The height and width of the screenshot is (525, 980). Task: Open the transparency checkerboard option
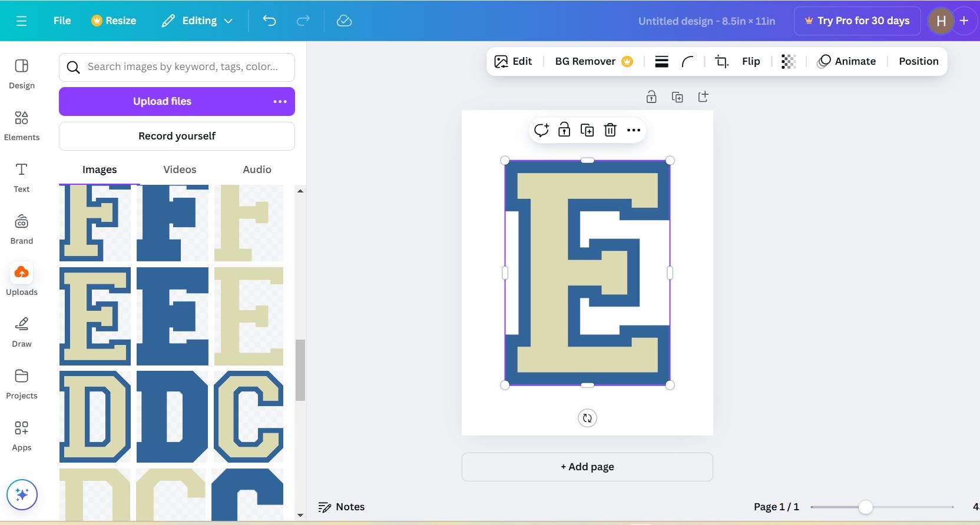pos(789,61)
